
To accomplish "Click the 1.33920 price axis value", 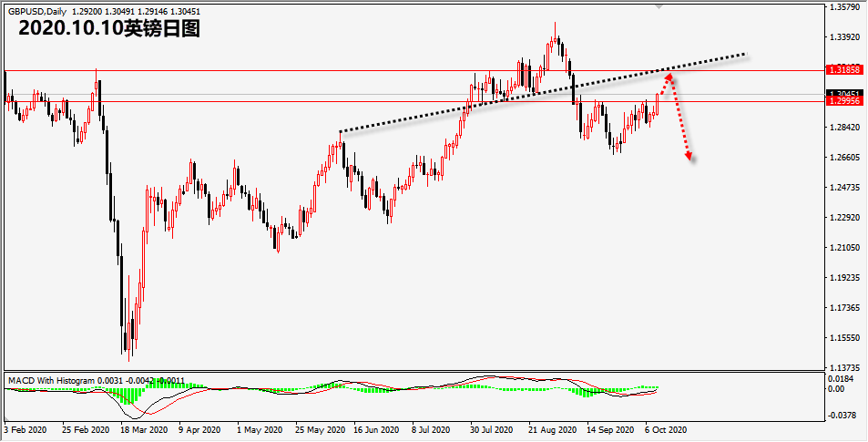I will (846, 37).
